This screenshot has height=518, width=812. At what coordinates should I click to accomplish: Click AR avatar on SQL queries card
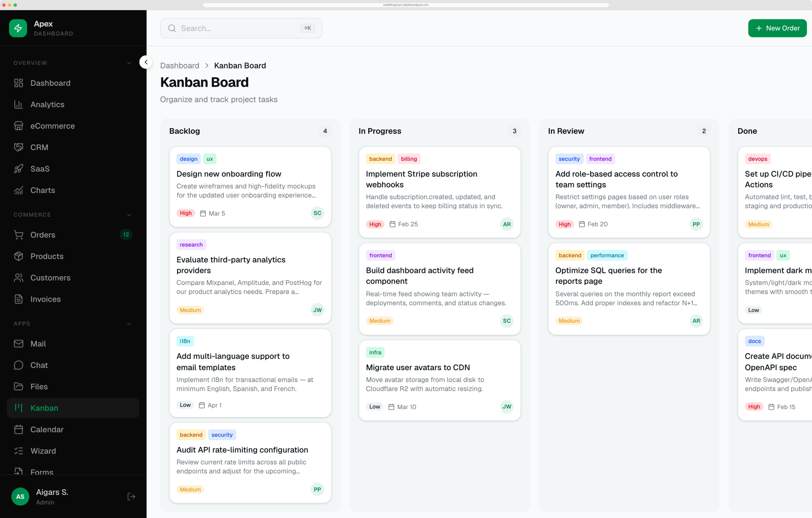(696, 321)
